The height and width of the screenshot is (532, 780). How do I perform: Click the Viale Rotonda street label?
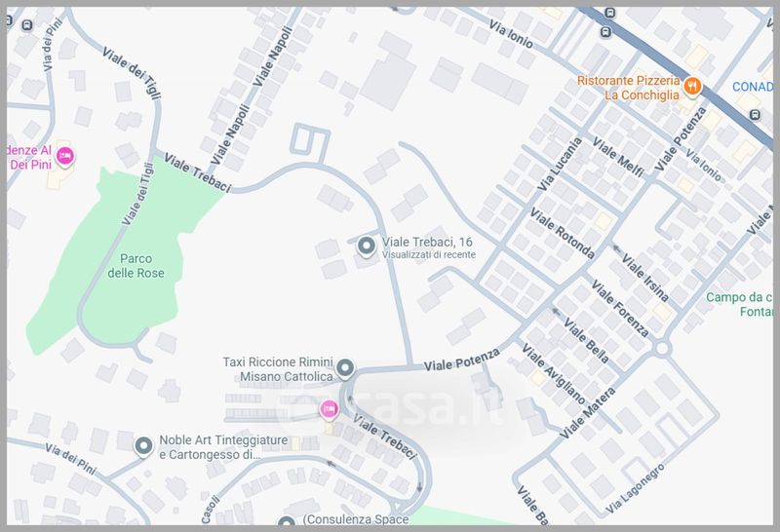[563, 234]
